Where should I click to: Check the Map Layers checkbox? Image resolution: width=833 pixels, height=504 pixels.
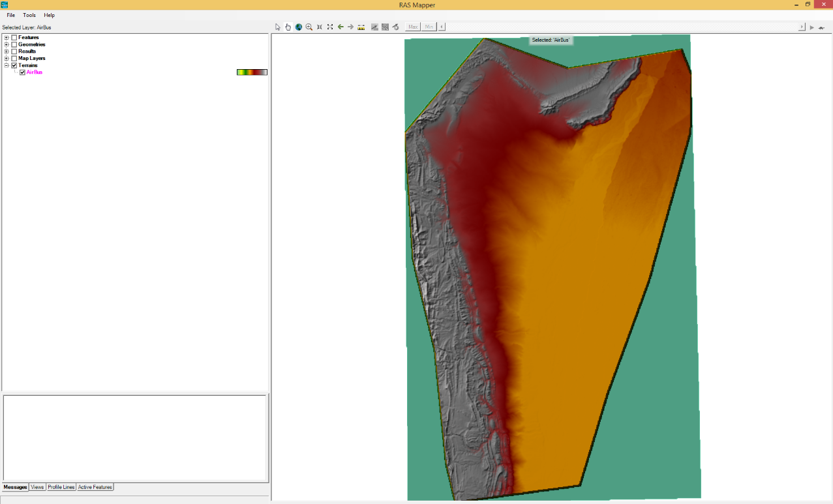[14, 59]
